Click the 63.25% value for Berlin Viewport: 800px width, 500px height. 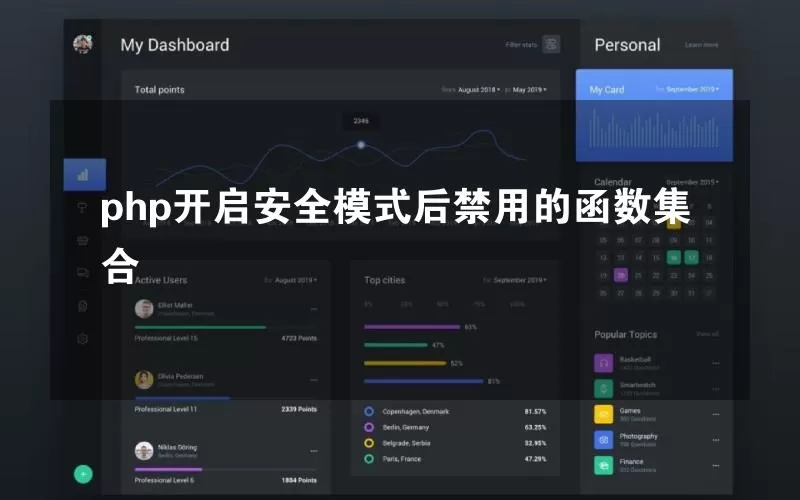[535, 427]
